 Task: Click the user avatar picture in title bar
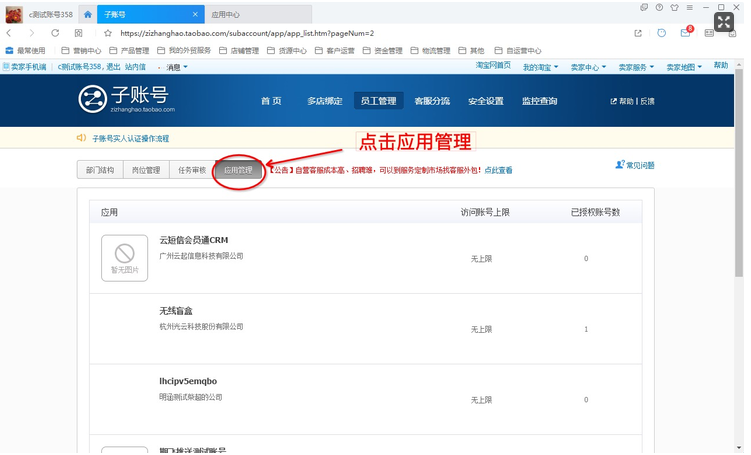(x=14, y=14)
